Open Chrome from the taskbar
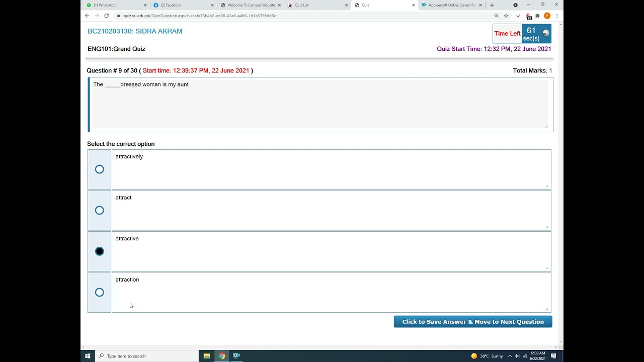The image size is (644, 362). tap(222, 356)
